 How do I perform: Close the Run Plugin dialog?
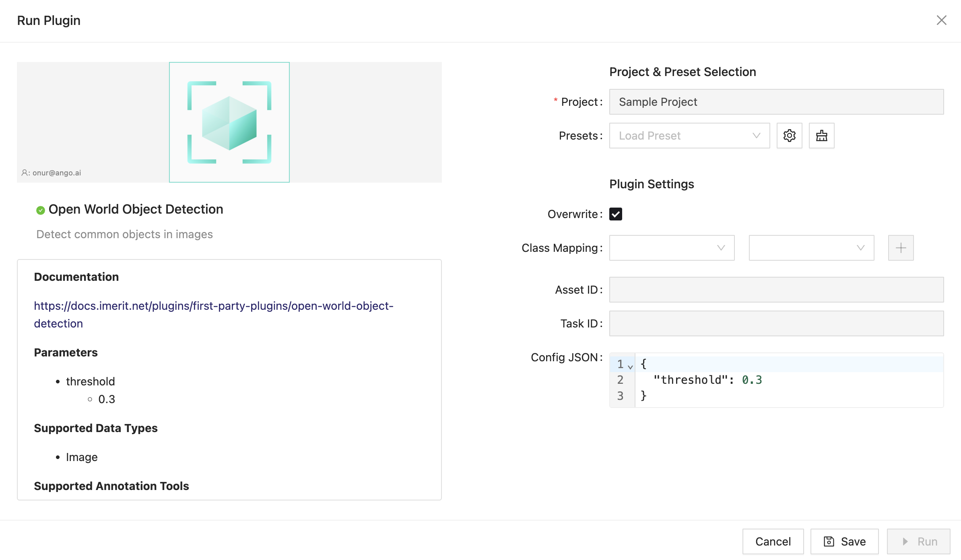point(941,20)
